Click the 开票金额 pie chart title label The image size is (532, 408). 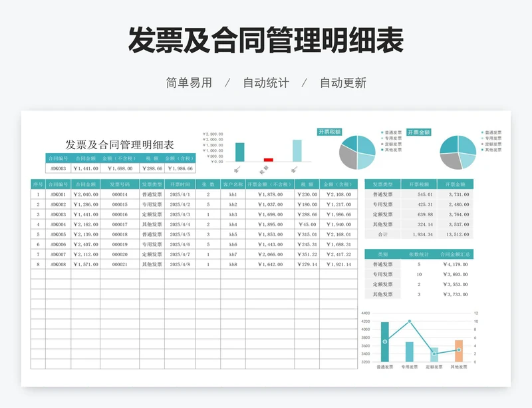click(419, 132)
